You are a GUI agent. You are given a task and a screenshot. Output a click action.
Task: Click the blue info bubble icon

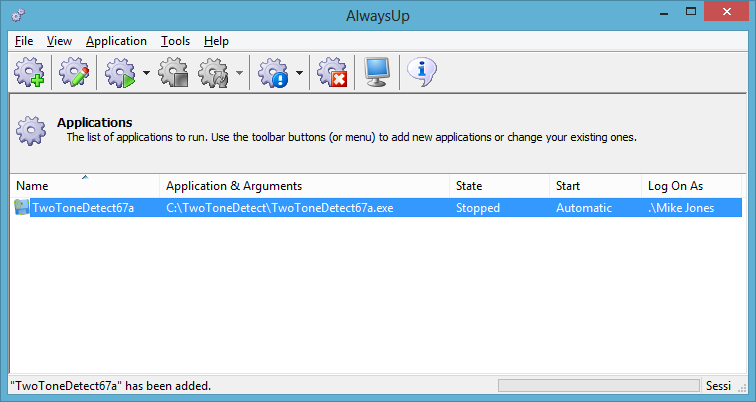point(422,72)
